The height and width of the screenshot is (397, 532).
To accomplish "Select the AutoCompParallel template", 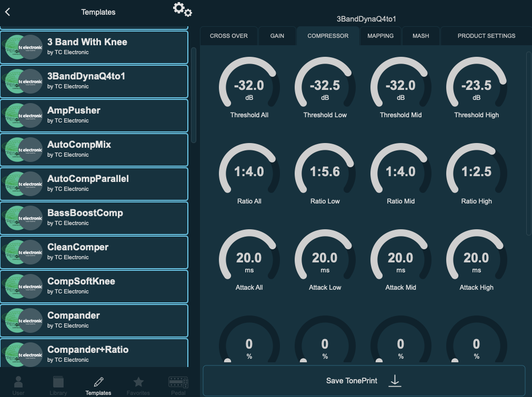I will 94,184.
